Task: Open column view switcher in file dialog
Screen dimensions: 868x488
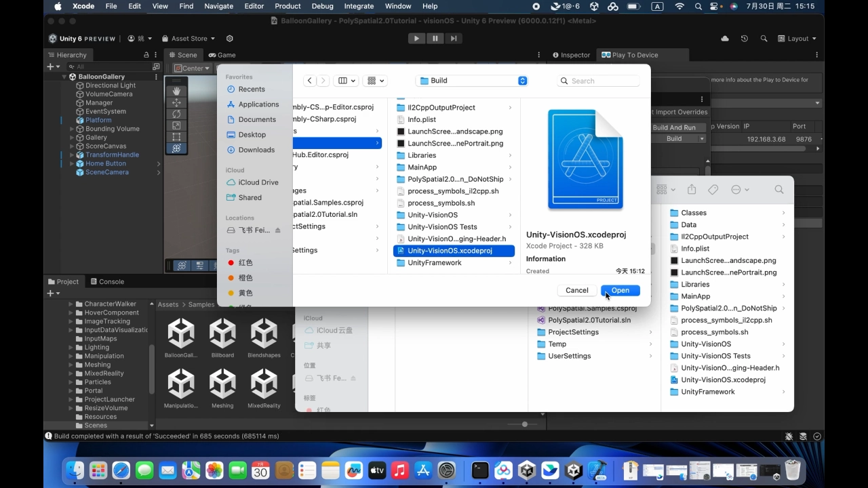Action: 347,81
